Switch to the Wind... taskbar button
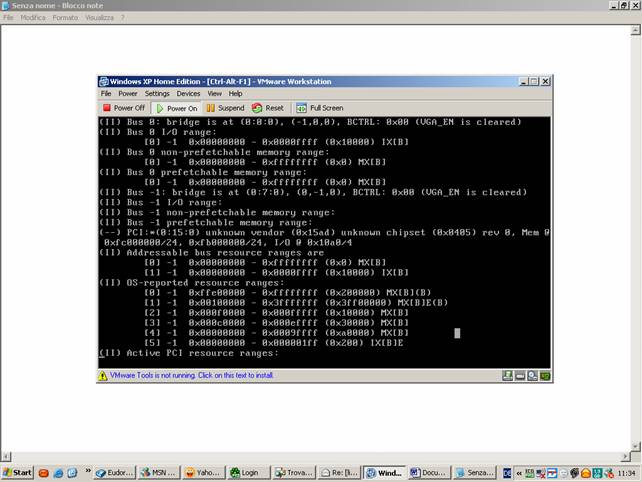This screenshot has width=642, height=482. [384, 473]
